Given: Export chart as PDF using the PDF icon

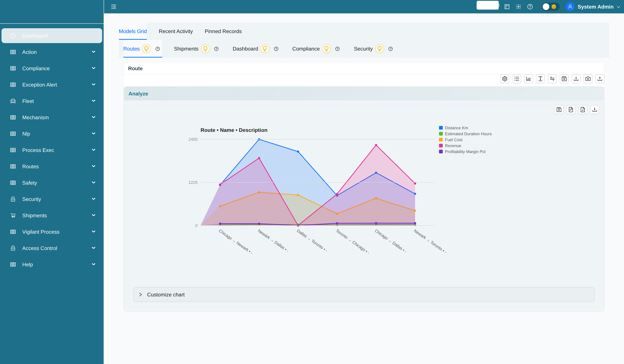Looking at the screenshot, I should pos(583,109).
